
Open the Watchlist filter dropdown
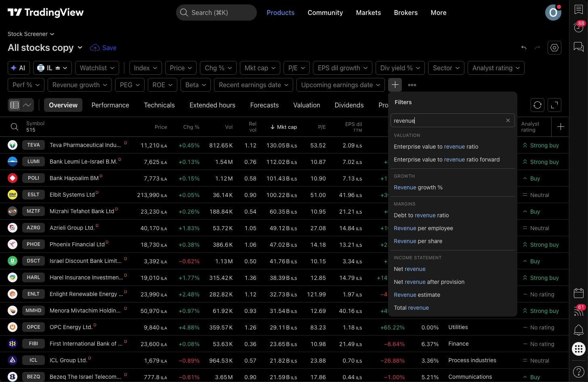[97, 68]
